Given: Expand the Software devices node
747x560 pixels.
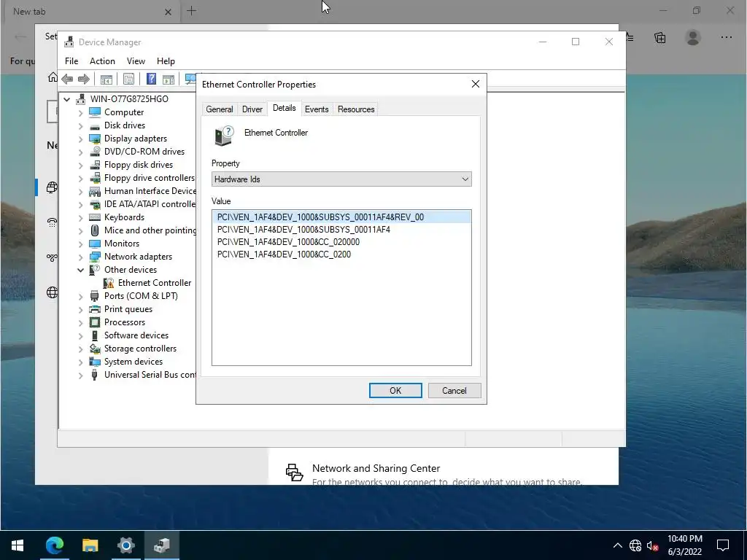Looking at the screenshot, I should click(x=80, y=335).
